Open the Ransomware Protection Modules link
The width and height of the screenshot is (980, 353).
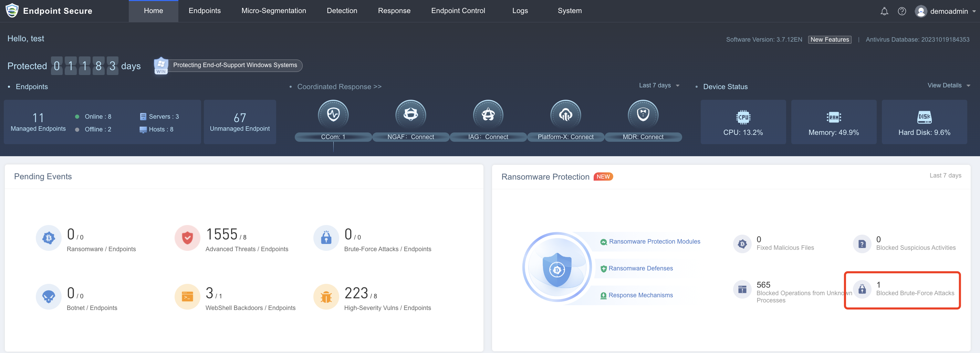654,242
